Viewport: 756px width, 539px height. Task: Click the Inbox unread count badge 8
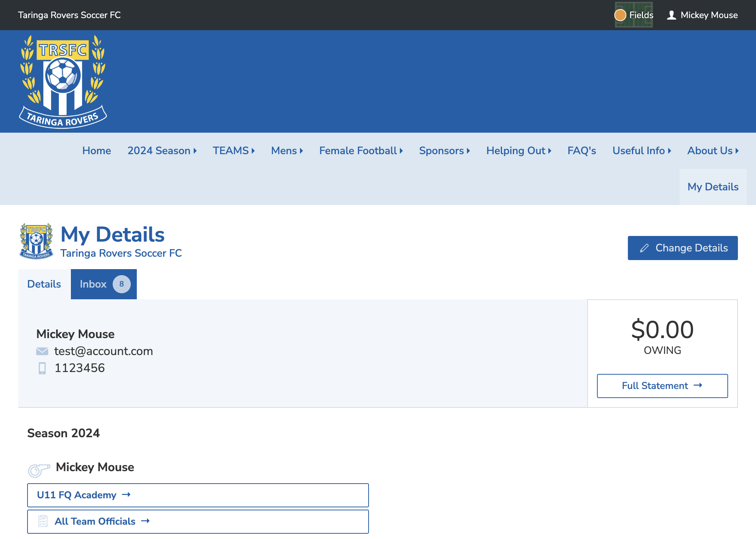(121, 284)
